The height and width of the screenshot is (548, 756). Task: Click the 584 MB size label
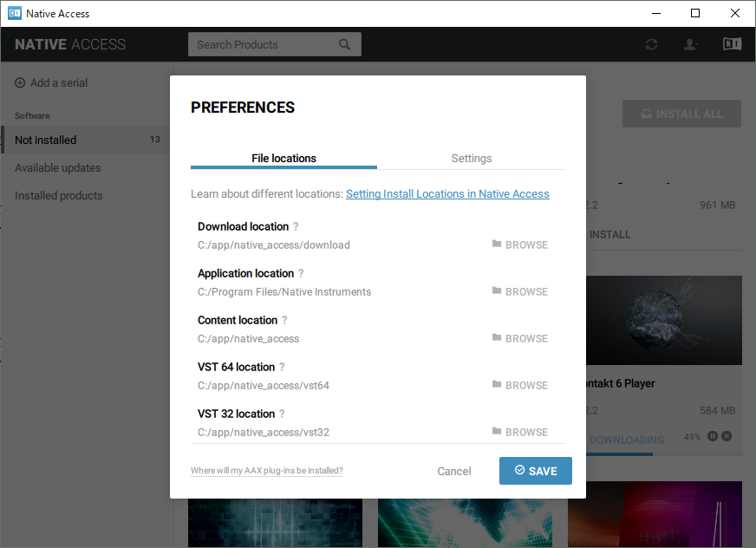tap(718, 410)
